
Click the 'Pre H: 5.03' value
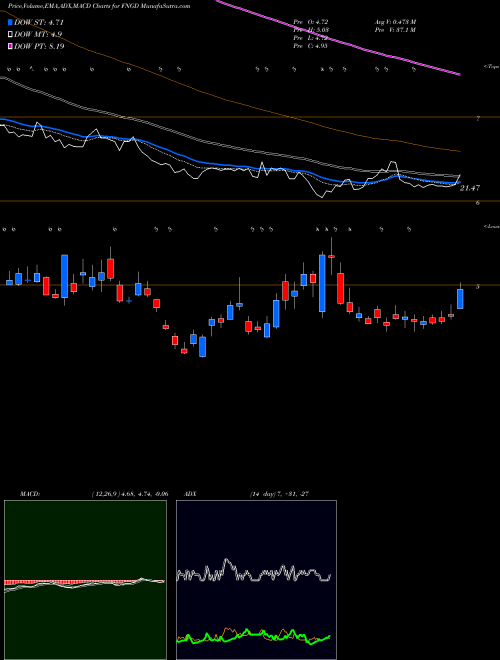pyautogui.click(x=311, y=30)
